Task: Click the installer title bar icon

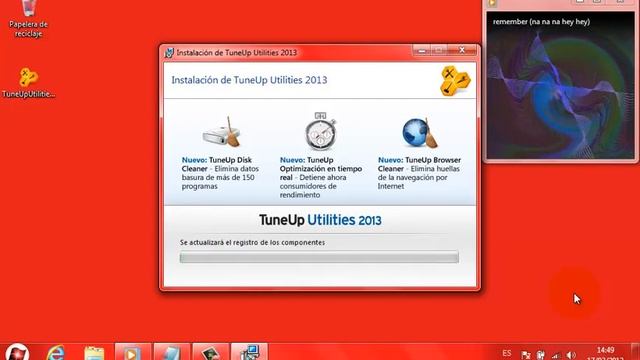Action: point(169,53)
